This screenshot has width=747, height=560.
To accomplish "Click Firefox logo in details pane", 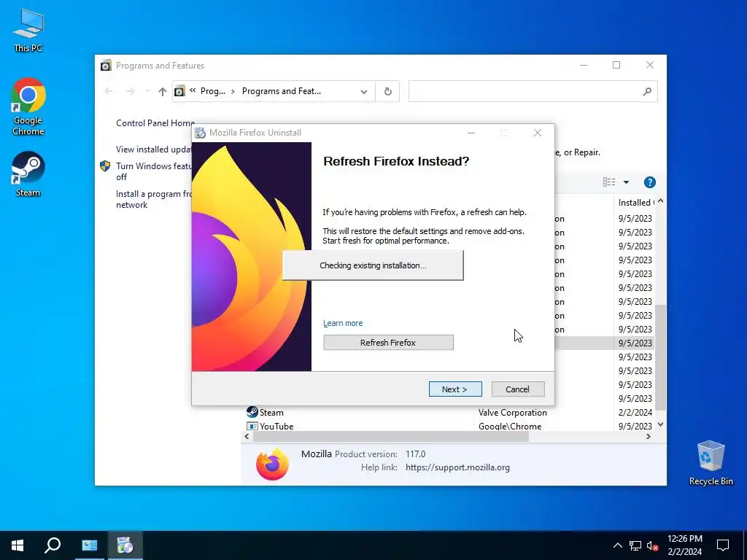I will 272,464.
